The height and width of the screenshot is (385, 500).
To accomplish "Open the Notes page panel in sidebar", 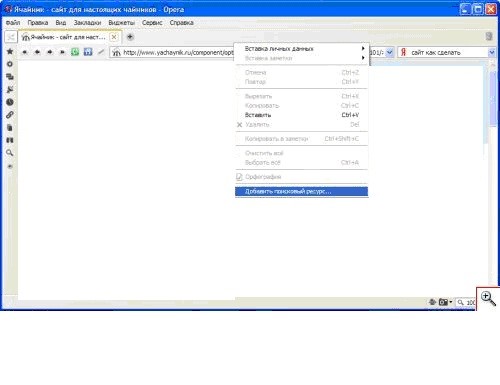I will coord(10,128).
